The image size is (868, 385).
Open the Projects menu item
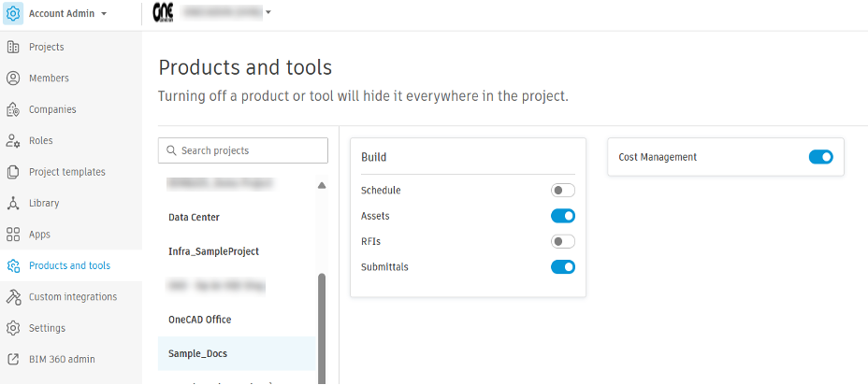point(47,47)
